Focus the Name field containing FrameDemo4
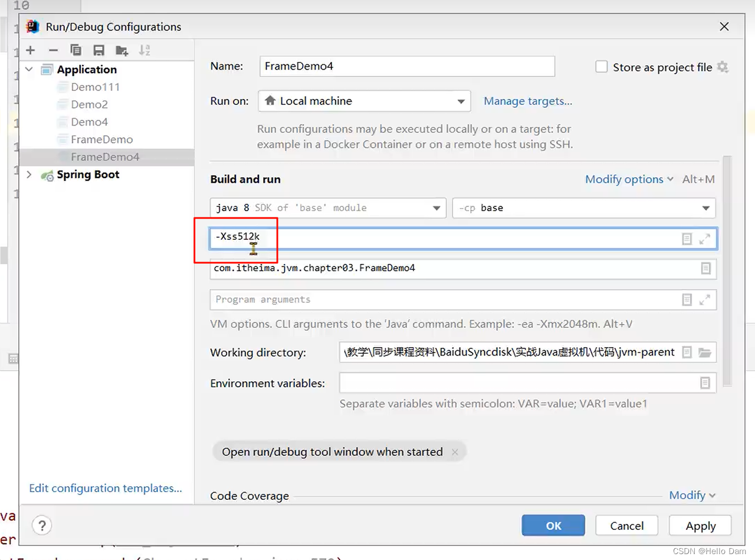755x560 pixels. click(407, 66)
